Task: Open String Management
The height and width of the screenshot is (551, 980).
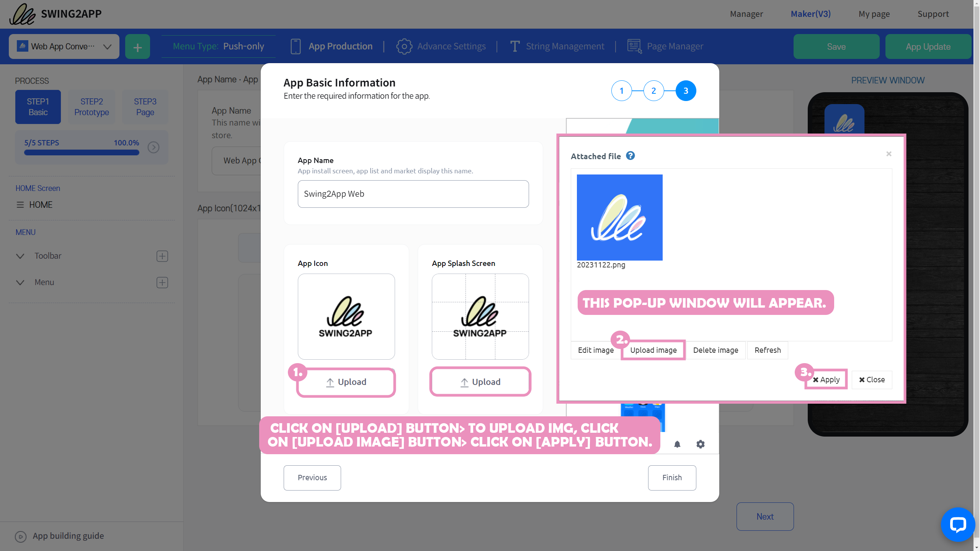Action: click(x=557, y=46)
